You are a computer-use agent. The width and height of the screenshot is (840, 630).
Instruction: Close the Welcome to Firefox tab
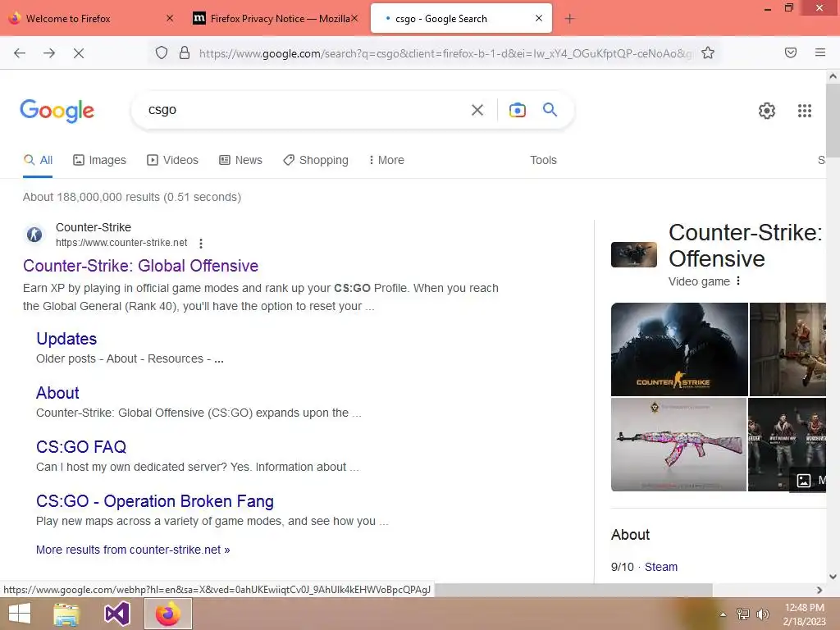(x=170, y=18)
